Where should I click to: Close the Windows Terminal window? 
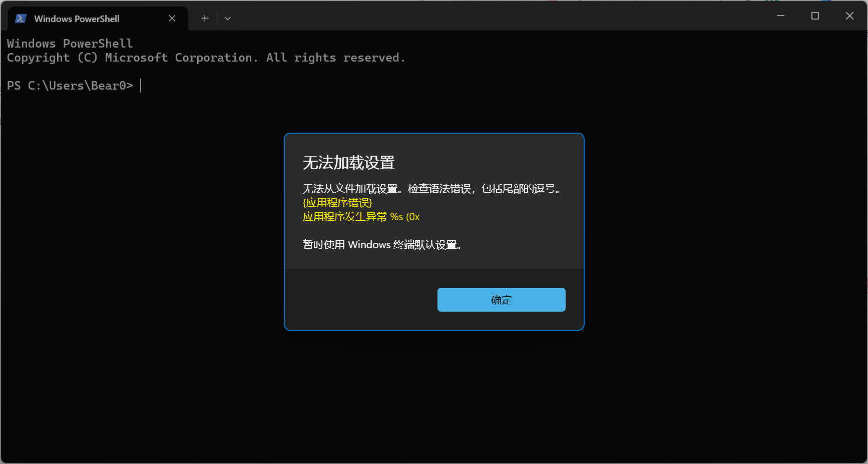(x=849, y=16)
